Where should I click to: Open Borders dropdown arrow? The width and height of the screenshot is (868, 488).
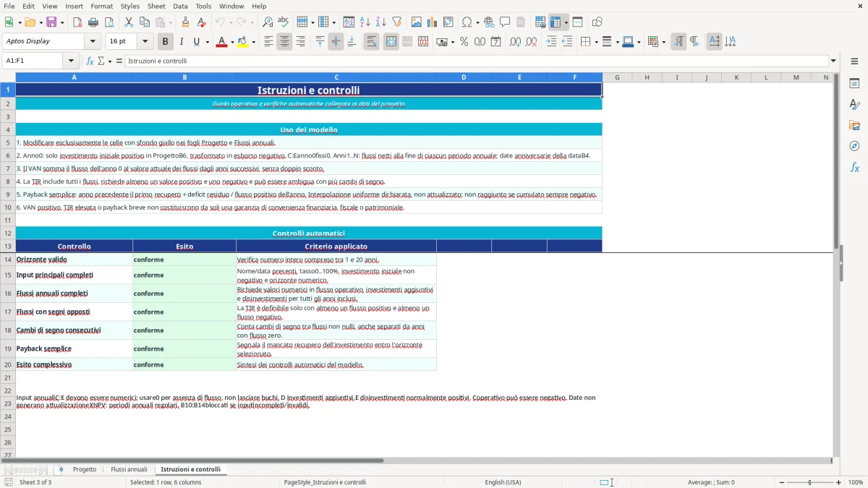pyautogui.click(x=595, y=42)
